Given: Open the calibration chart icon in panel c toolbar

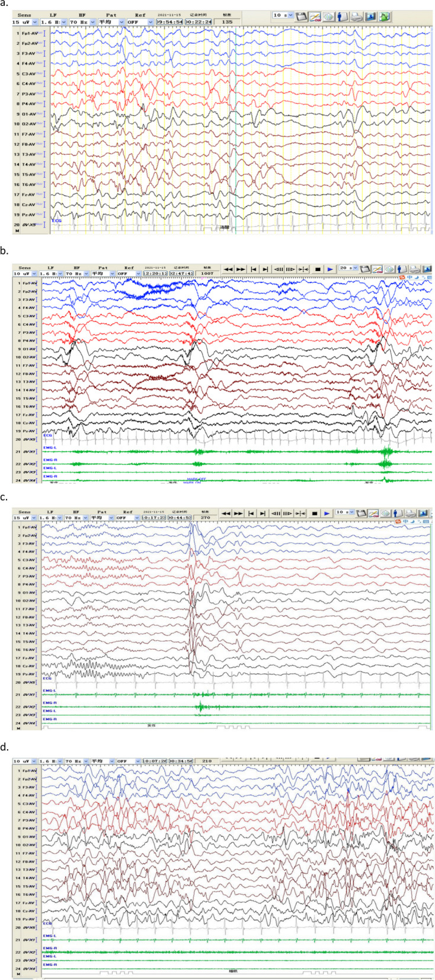Looking at the screenshot, I should pos(373,513).
